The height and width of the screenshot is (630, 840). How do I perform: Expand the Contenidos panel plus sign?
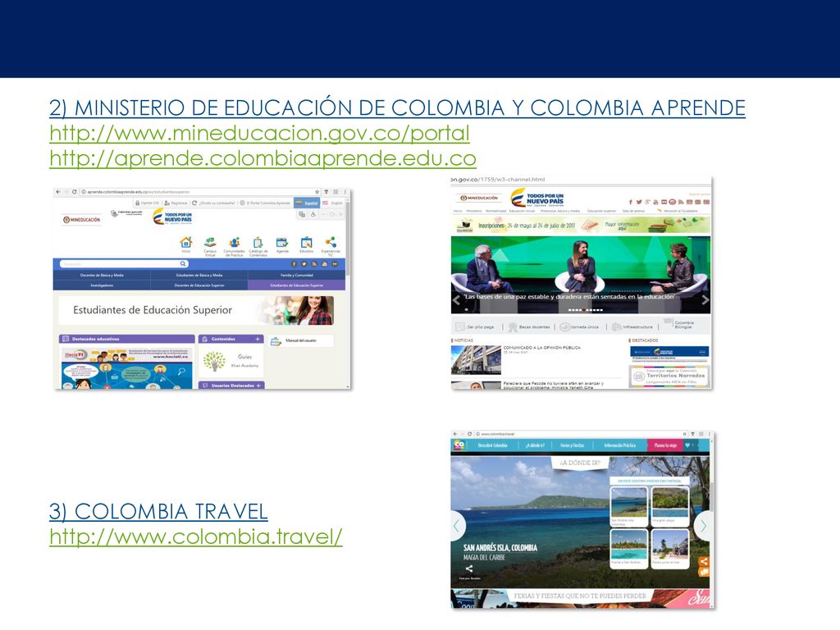coord(258,339)
